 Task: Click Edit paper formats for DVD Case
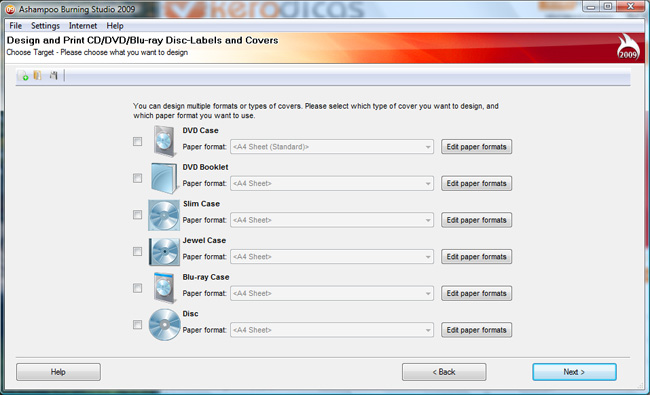coord(476,147)
